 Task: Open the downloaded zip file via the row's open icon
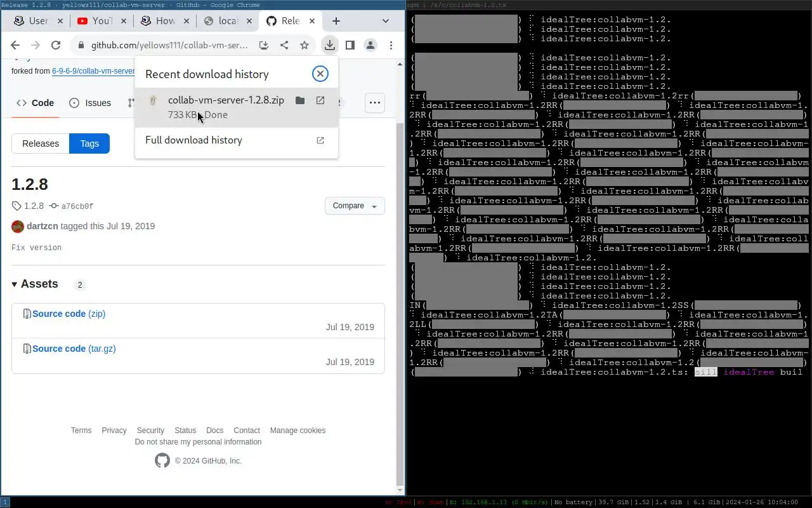tap(320, 100)
